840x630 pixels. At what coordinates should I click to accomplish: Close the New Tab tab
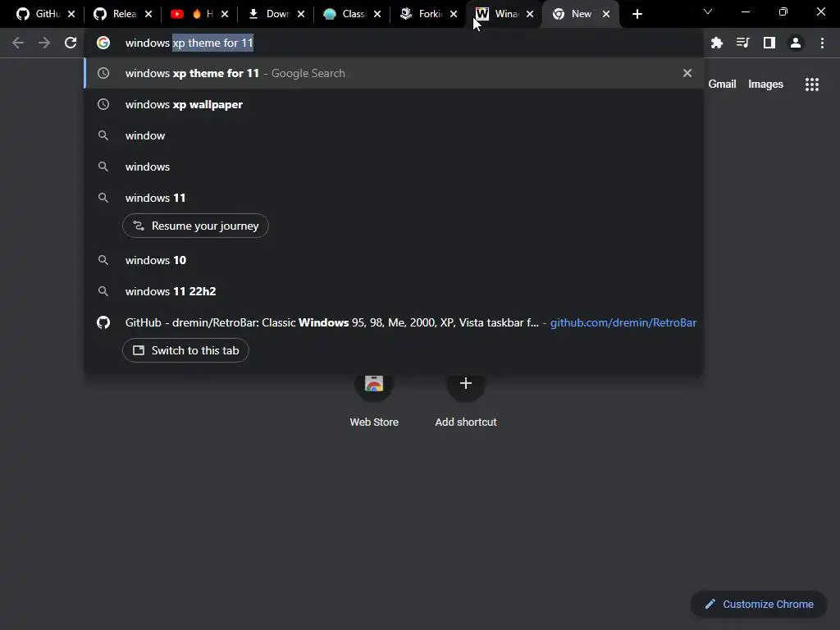coord(606,15)
